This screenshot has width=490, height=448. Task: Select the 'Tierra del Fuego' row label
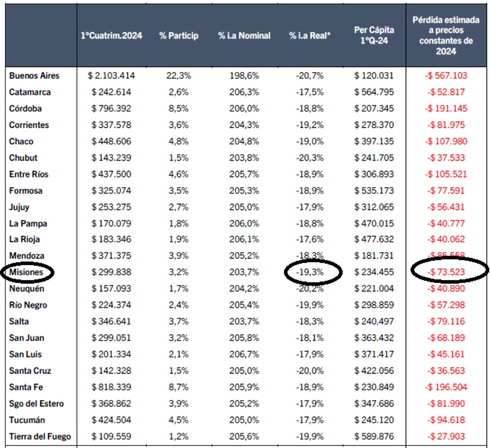tap(40, 437)
